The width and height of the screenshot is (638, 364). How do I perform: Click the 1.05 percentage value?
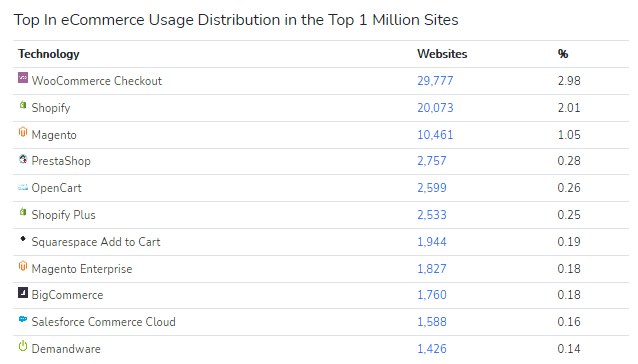pyautogui.click(x=569, y=135)
